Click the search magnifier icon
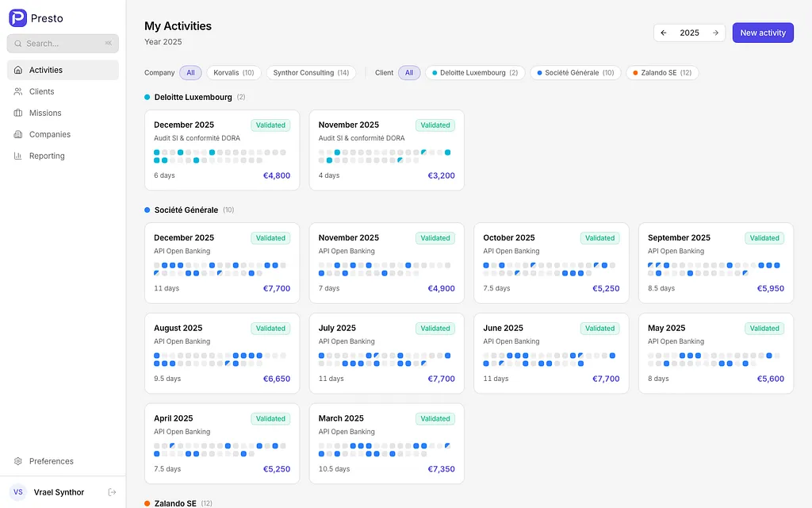812x508 pixels. click(17, 44)
